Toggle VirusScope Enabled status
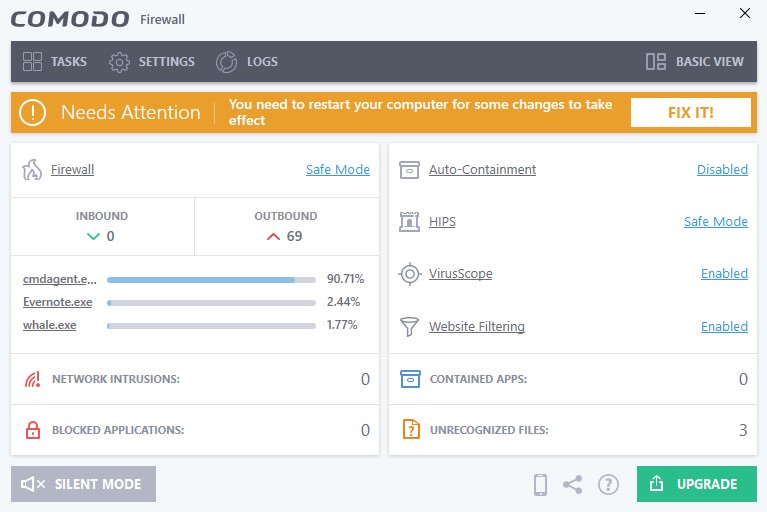 (x=724, y=274)
